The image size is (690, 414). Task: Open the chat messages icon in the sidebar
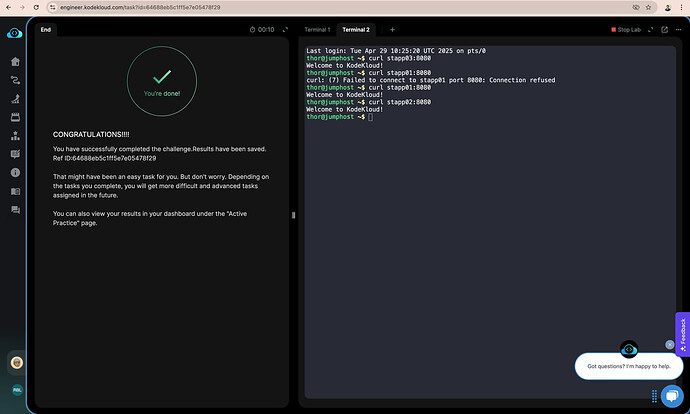(15, 210)
